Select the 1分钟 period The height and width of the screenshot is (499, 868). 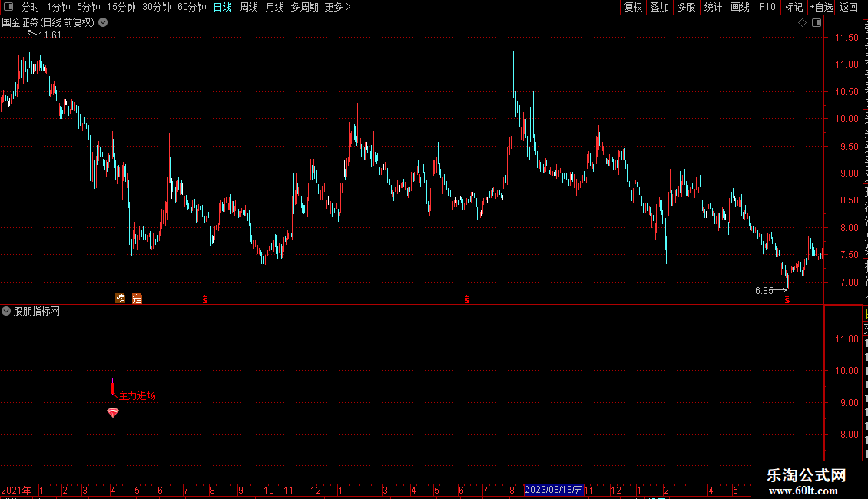point(58,7)
